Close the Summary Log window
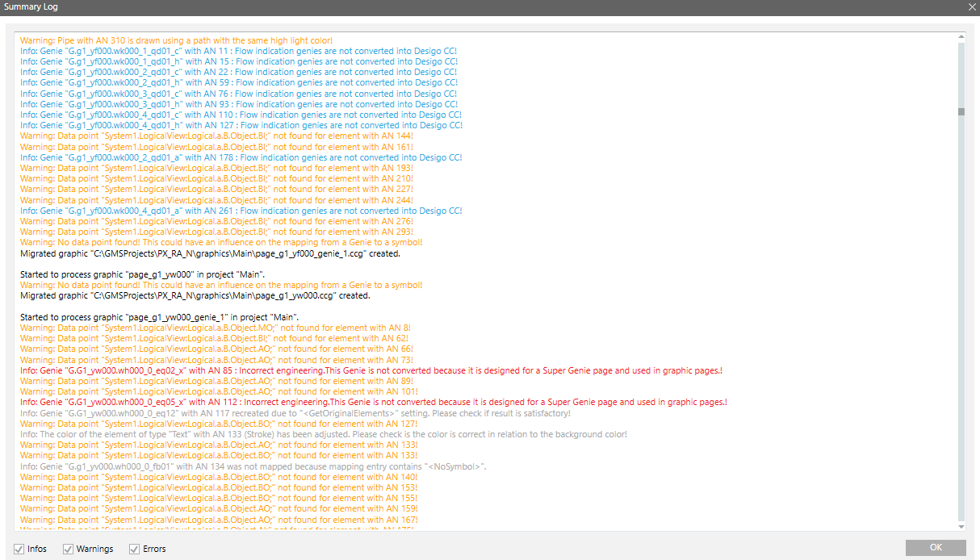The height and width of the screenshot is (560, 980). click(x=972, y=6)
